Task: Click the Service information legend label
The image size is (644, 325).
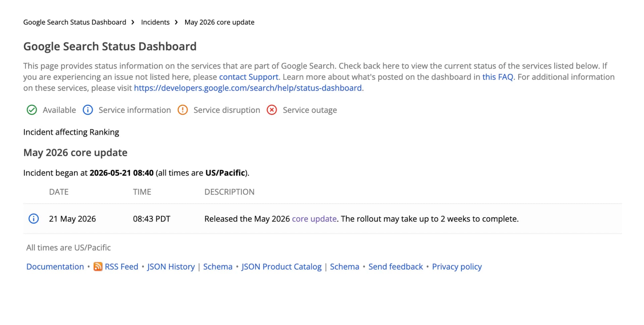Action: point(135,110)
